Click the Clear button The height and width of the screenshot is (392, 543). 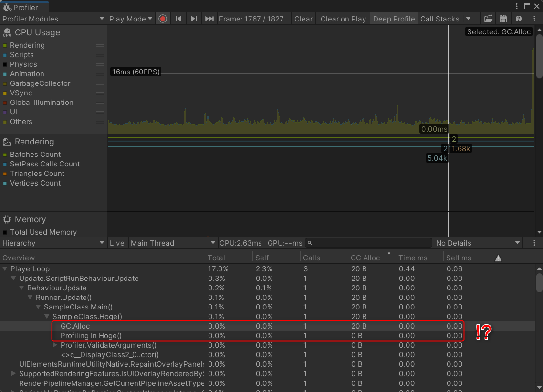(303, 19)
